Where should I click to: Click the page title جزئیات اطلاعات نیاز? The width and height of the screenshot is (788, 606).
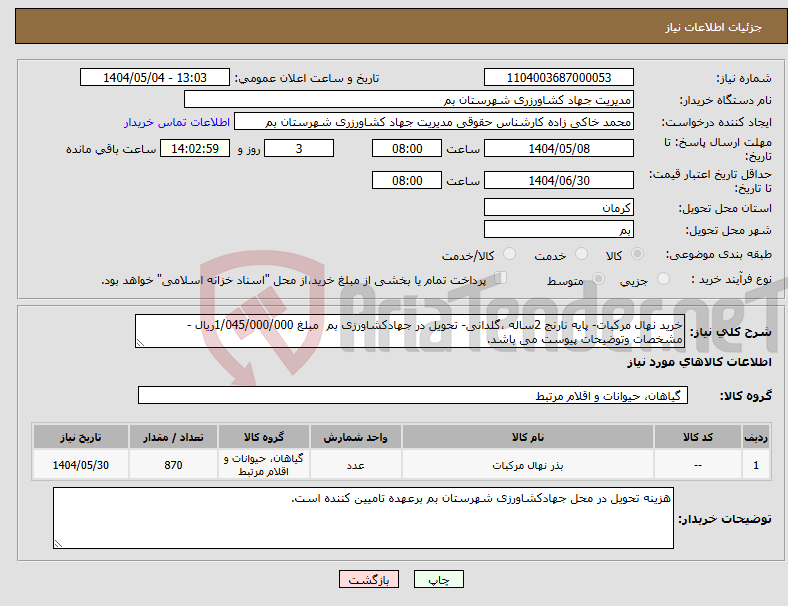click(x=714, y=27)
